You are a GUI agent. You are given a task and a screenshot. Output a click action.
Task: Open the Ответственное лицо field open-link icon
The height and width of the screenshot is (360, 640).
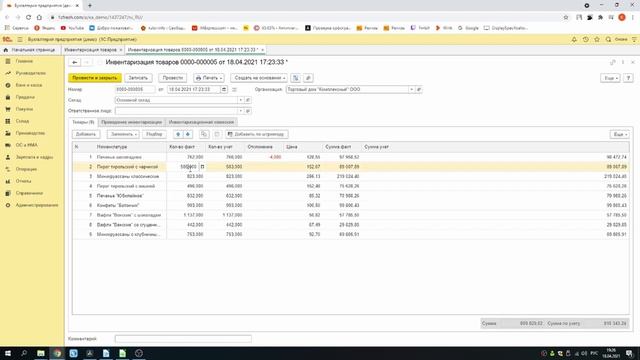(247, 111)
